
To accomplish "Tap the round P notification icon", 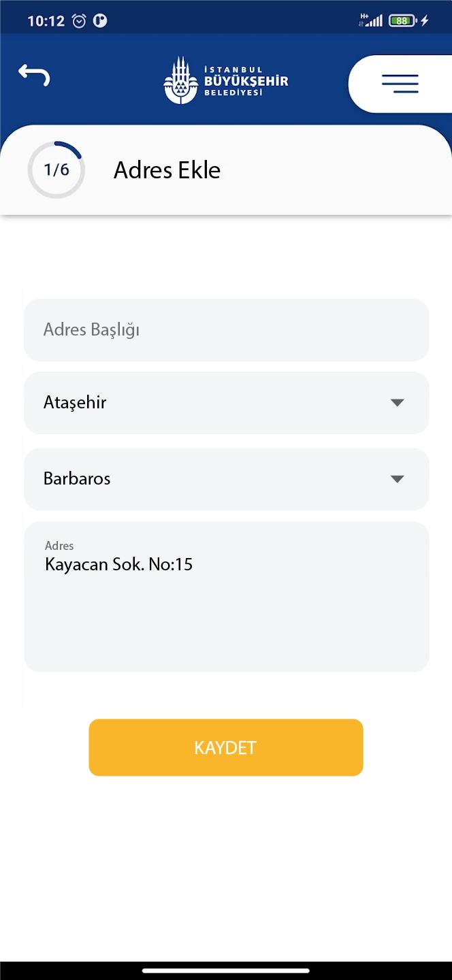I will (100, 21).
